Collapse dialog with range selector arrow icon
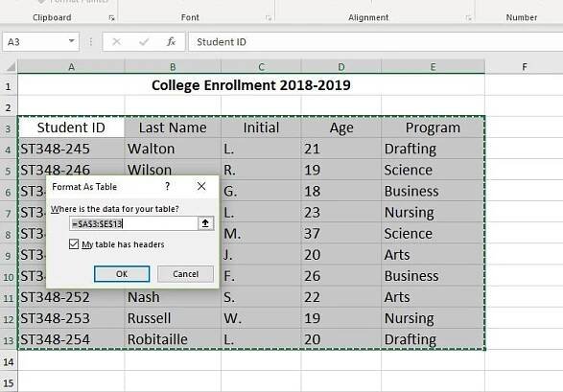Viewport: 563px width, 392px height. click(206, 223)
